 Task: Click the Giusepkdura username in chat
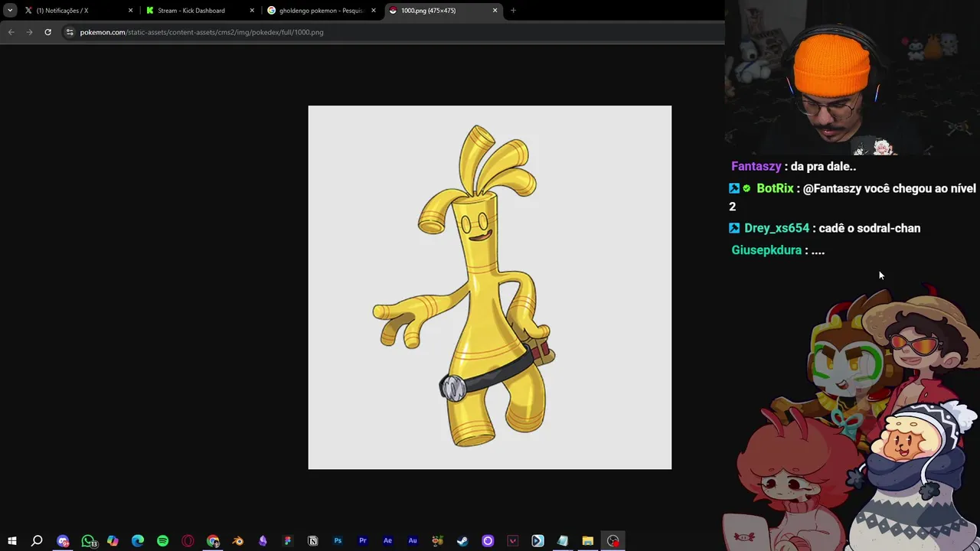coord(766,250)
